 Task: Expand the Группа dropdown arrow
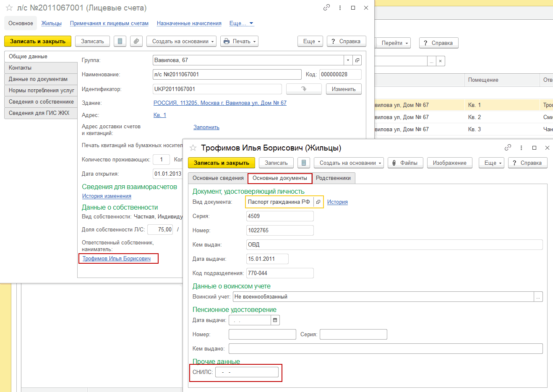tap(348, 60)
